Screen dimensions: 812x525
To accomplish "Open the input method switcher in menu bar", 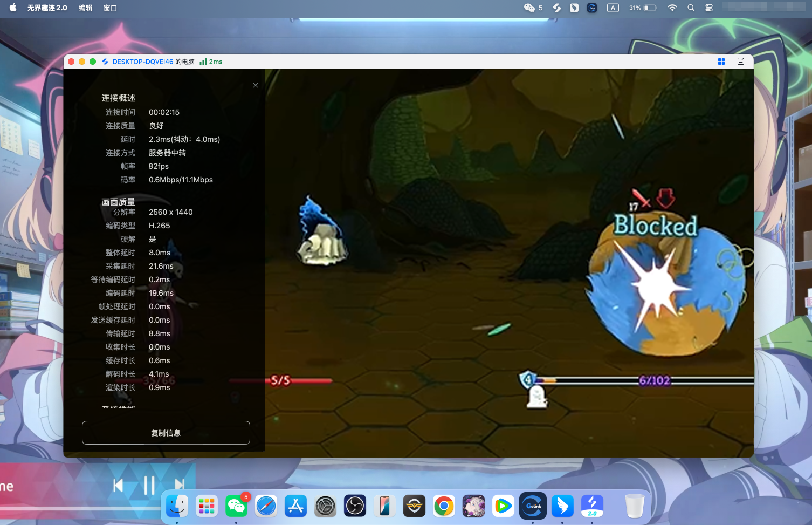I will tap(613, 8).
